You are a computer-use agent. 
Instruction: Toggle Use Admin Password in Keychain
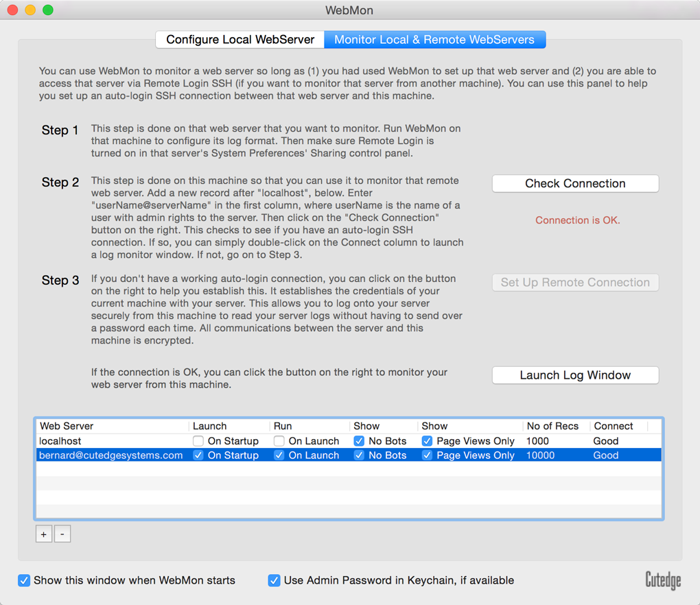click(x=274, y=580)
